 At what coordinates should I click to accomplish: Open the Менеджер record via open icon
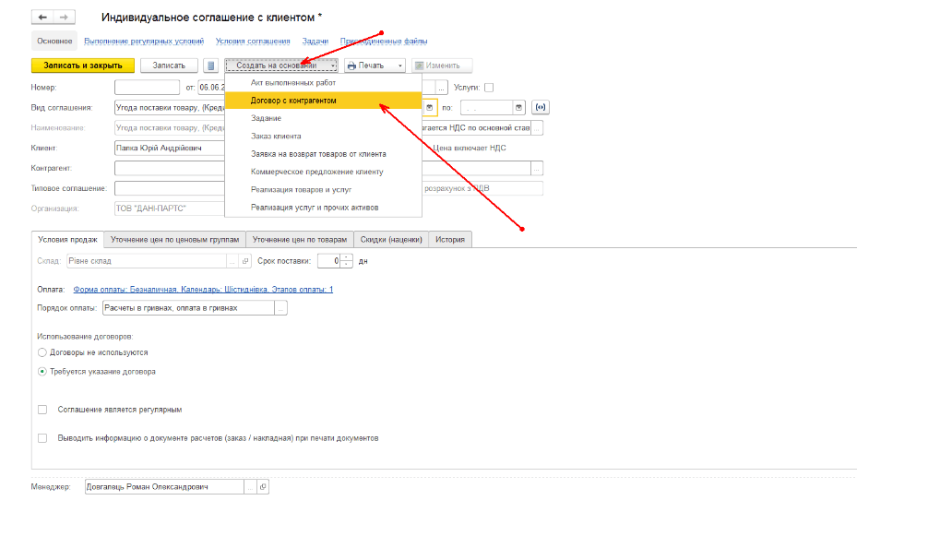(263, 486)
